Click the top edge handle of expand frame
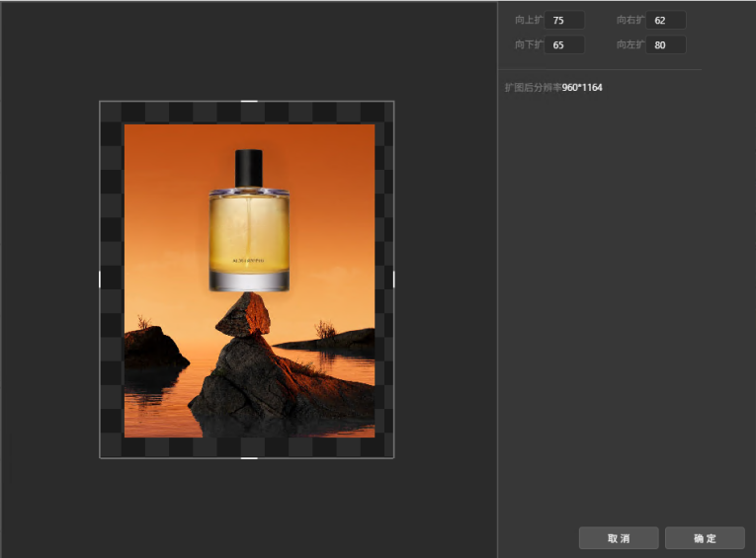The height and width of the screenshot is (558, 756). [x=249, y=101]
